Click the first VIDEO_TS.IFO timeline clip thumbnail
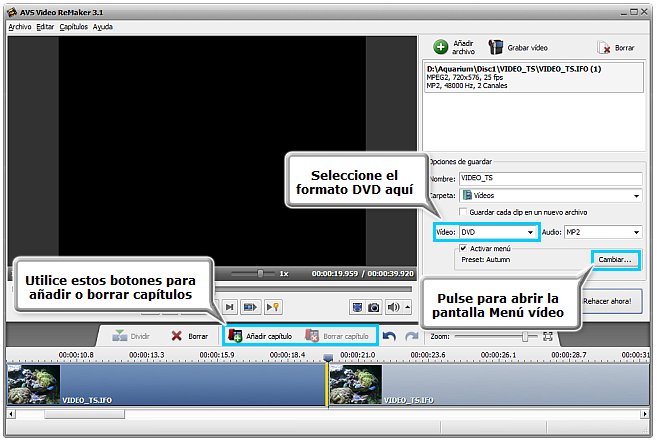The image size is (657, 442). (34, 384)
